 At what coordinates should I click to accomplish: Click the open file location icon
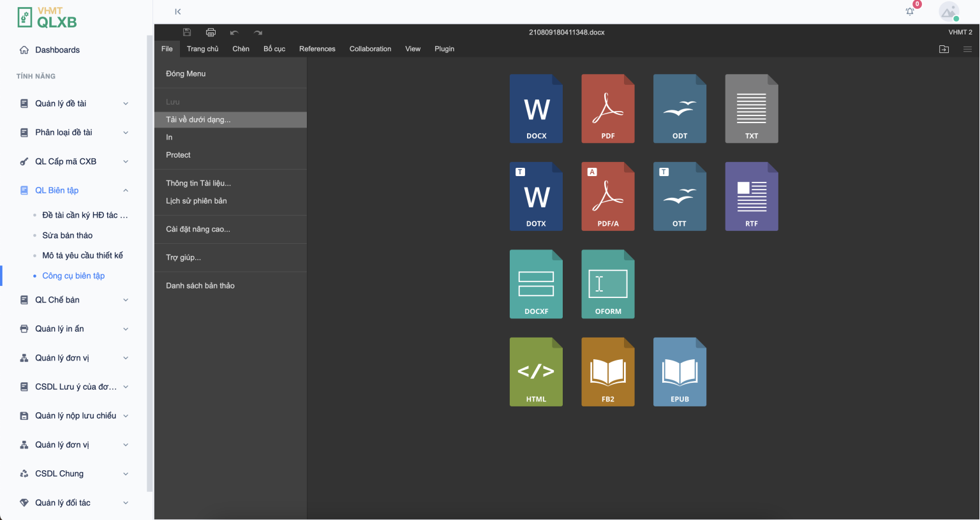pyautogui.click(x=944, y=49)
